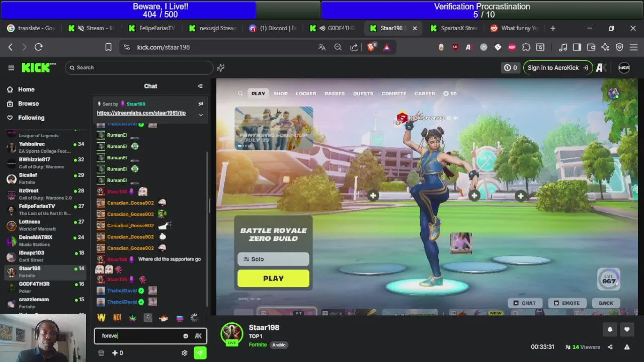Hide the pinned message with eye icon

pos(201,104)
